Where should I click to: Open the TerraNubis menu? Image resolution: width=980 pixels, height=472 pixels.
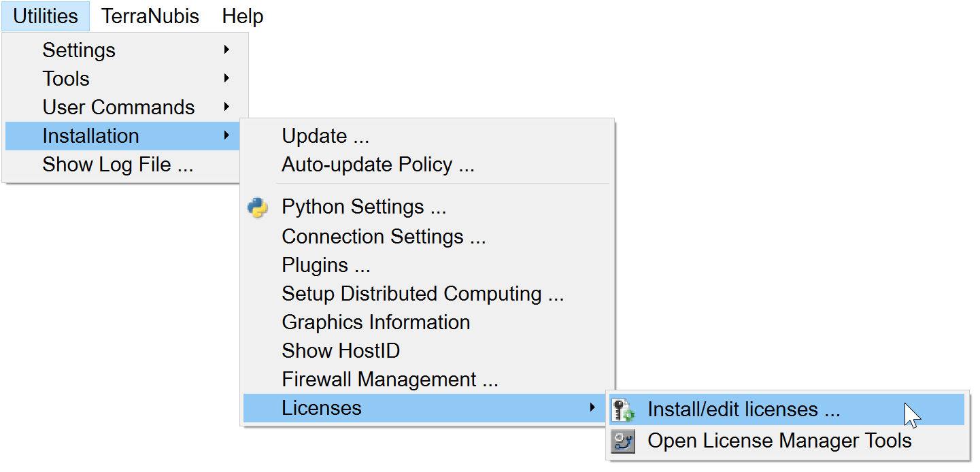pos(150,16)
